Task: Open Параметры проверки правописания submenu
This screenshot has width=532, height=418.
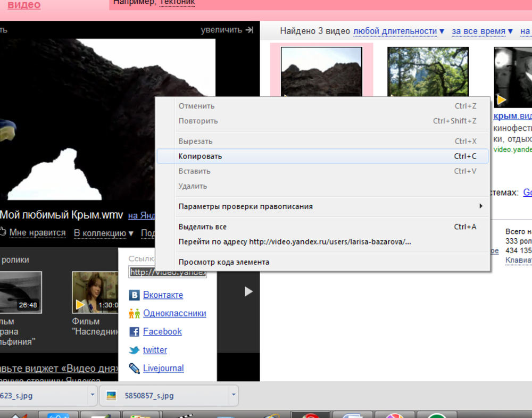Action: pyautogui.click(x=245, y=206)
